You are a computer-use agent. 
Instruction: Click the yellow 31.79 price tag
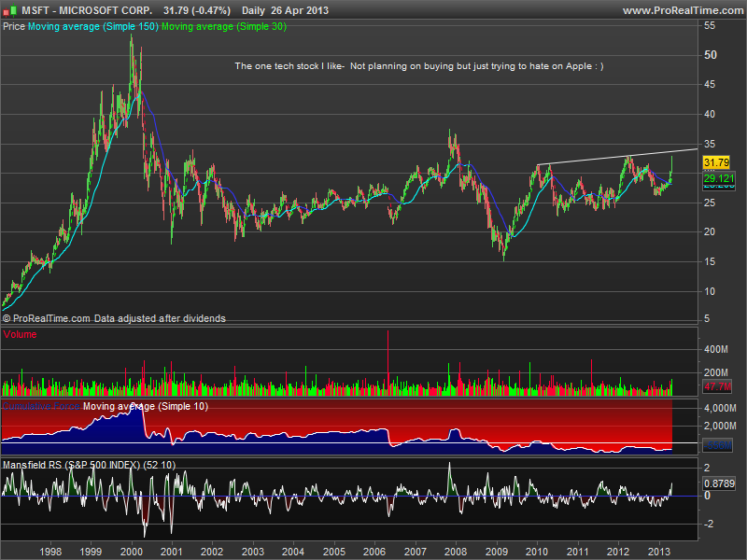tap(715, 161)
